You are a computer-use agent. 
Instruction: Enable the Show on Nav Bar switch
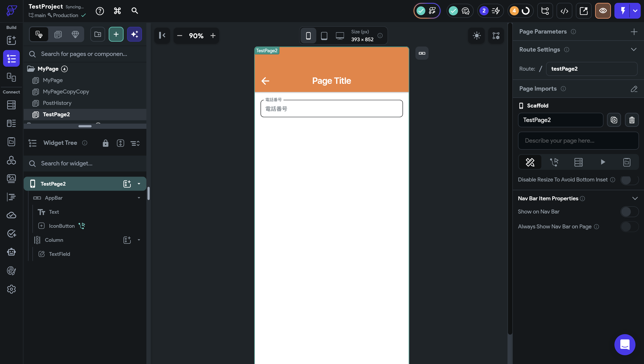coord(629,212)
